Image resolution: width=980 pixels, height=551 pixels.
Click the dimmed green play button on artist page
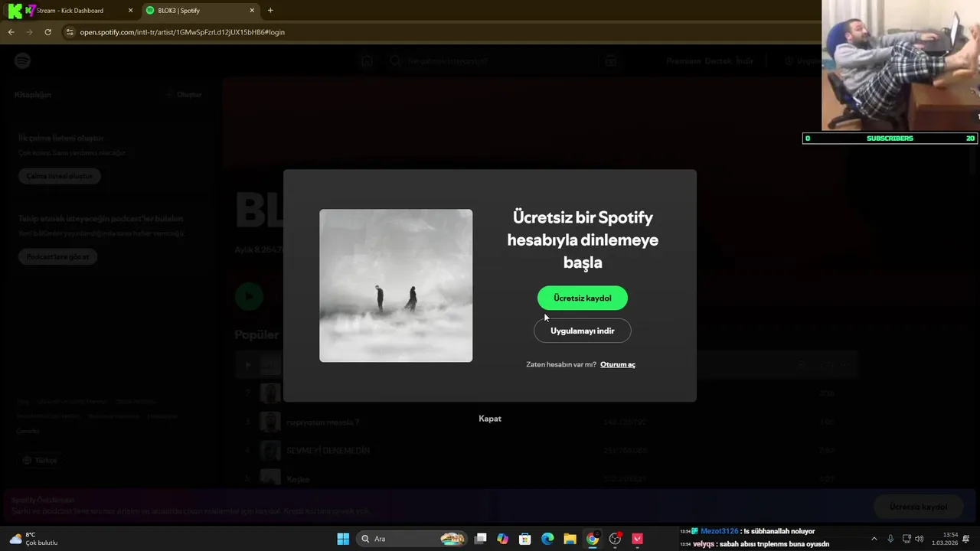click(249, 296)
